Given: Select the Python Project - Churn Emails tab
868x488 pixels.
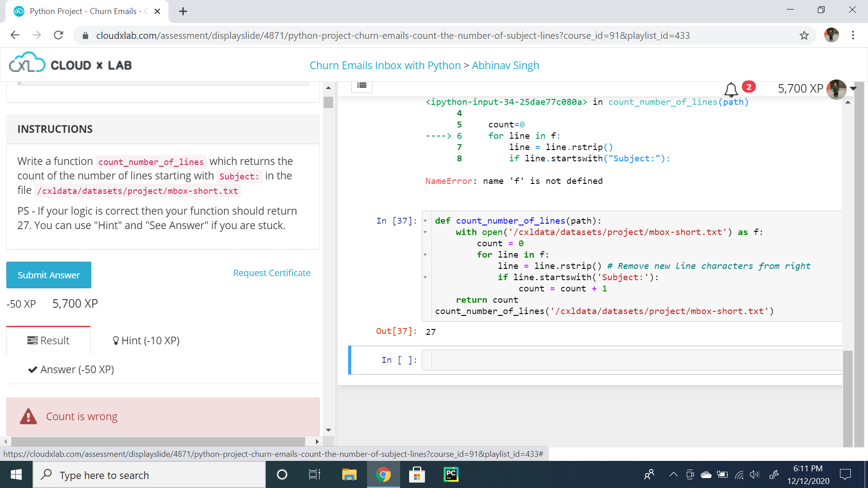Looking at the screenshot, I should (87, 11).
